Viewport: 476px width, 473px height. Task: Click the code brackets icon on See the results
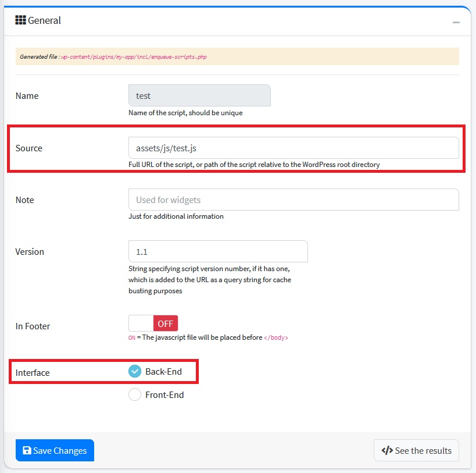click(386, 450)
